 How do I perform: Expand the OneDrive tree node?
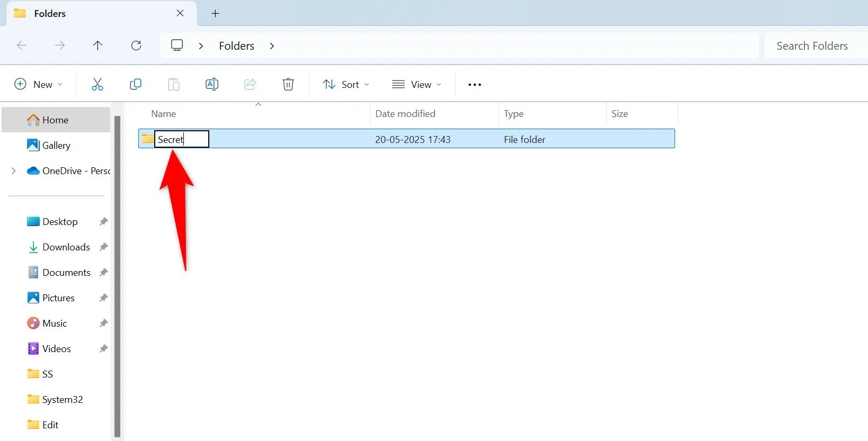(x=14, y=171)
